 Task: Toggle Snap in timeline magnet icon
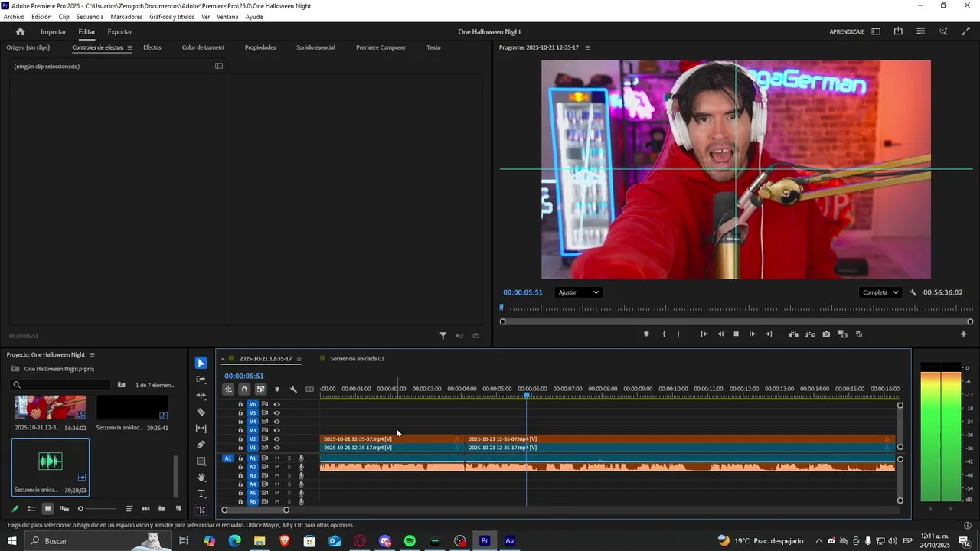point(244,389)
